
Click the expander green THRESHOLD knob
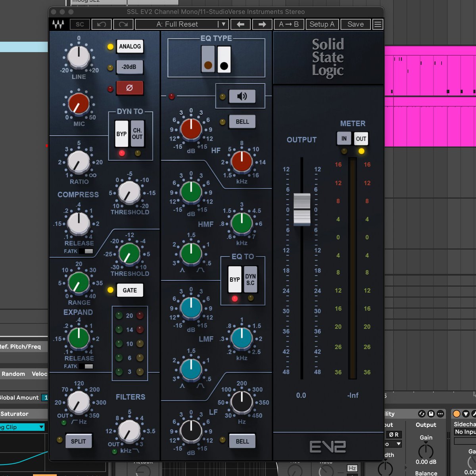pos(129,254)
